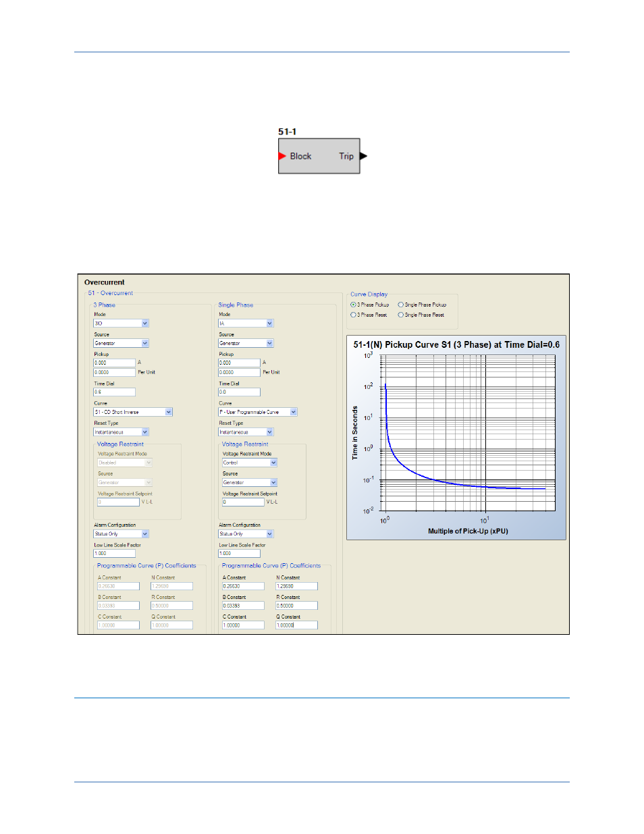Click Single Phase R Constant field
This screenshot has width=644, height=834.
click(296, 606)
